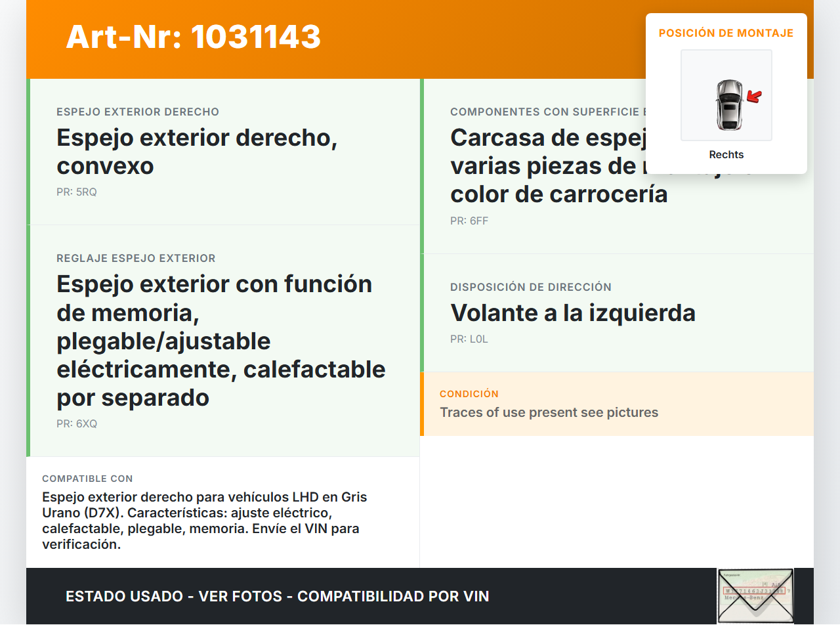Viewport: 840px width, 625px height.
Task: Click the COMPATIBLE CON label
Action: tap(87, 479)
